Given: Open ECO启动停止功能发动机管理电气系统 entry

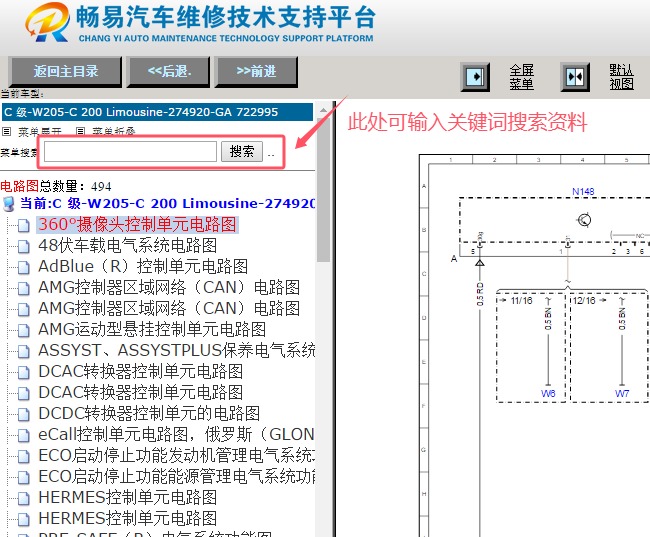Looking at the screenshot, I should point(176,456).
